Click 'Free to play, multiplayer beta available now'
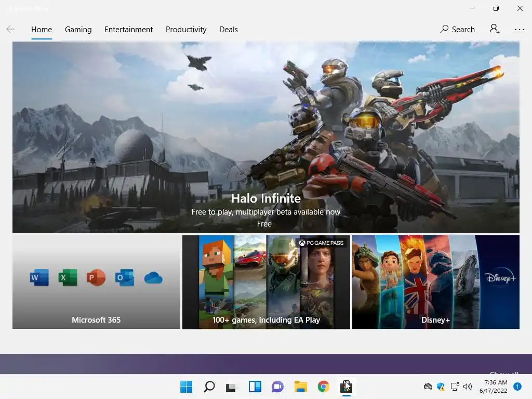This screenshot has width=532, height=399. (265, 212)
